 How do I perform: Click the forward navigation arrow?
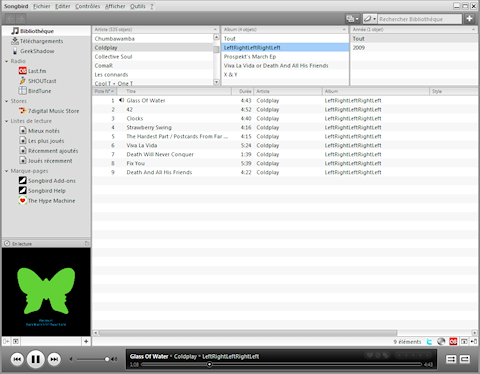[x=20, y=19]
